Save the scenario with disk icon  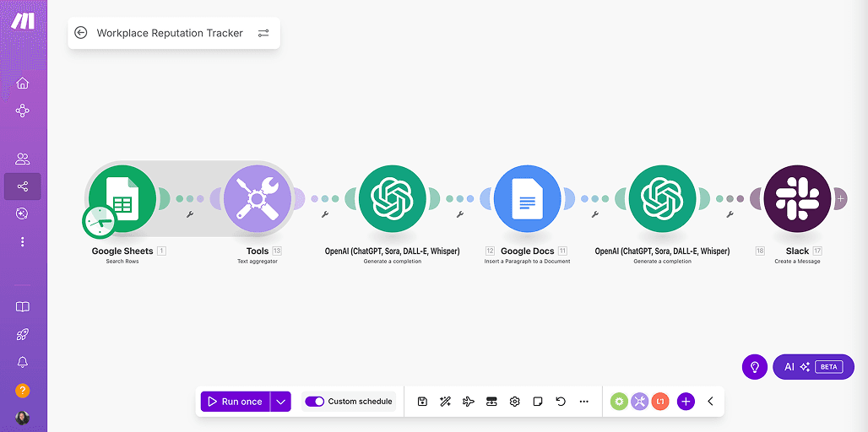[x=422, y=402]
